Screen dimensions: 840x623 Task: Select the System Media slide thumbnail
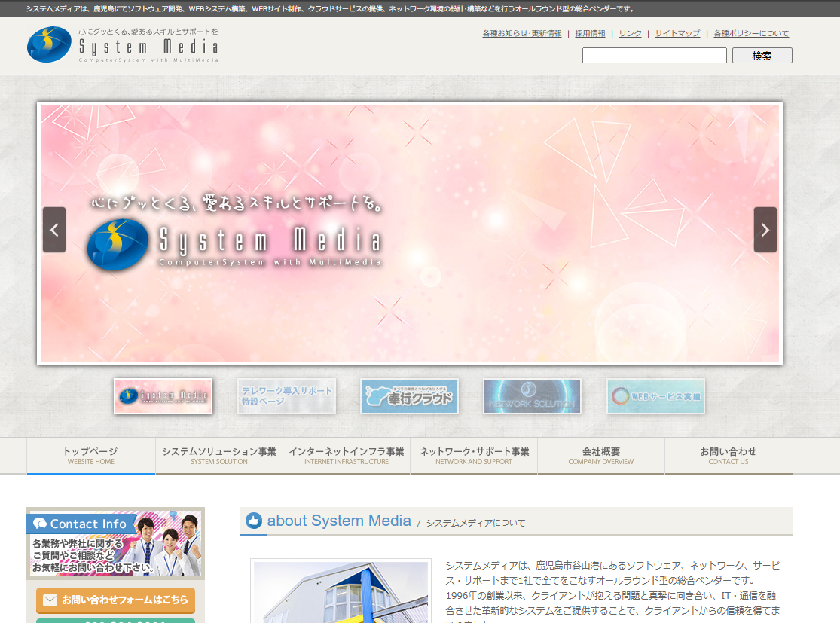coord(163,396)
